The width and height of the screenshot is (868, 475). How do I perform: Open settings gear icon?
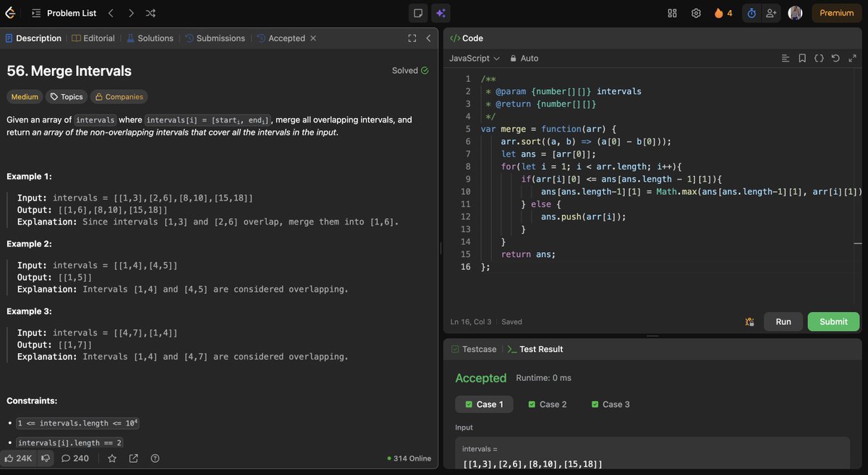(696, 13)
